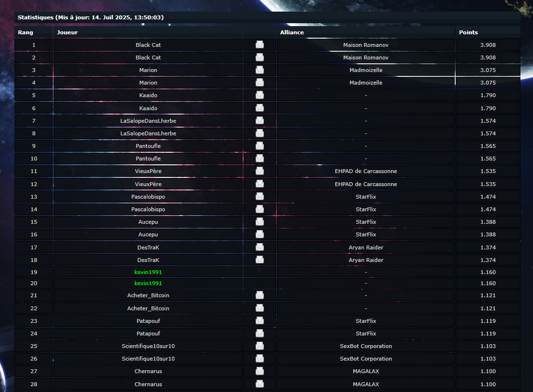This screenshot has width=533, height=392.
Task: Click the envelope icon in rank 16 row
Action: (259, 234)
